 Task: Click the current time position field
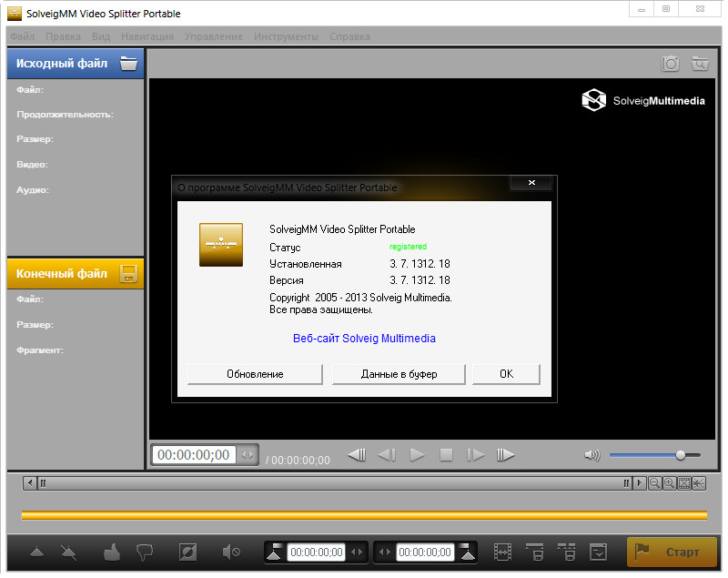[194, 455]
